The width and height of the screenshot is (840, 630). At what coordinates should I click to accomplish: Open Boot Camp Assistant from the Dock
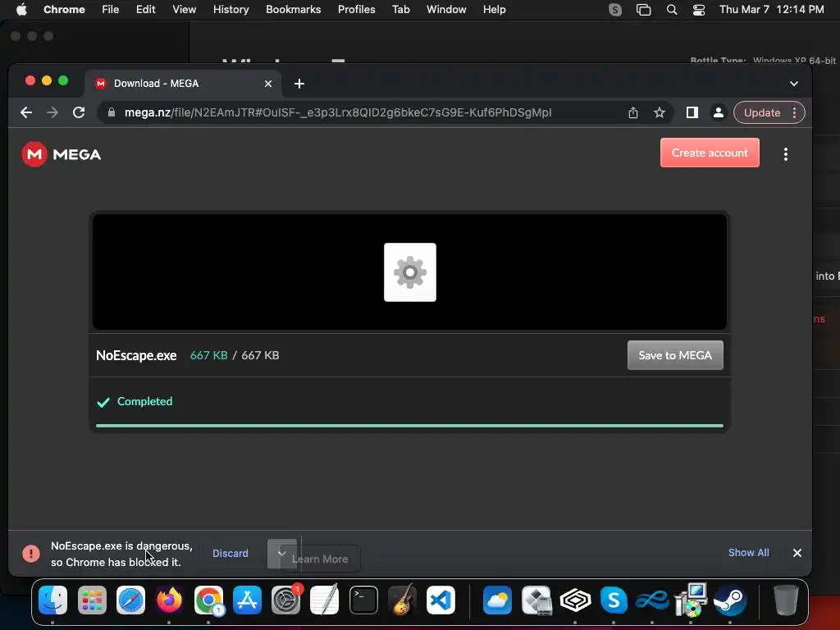[x=536, y=600]
